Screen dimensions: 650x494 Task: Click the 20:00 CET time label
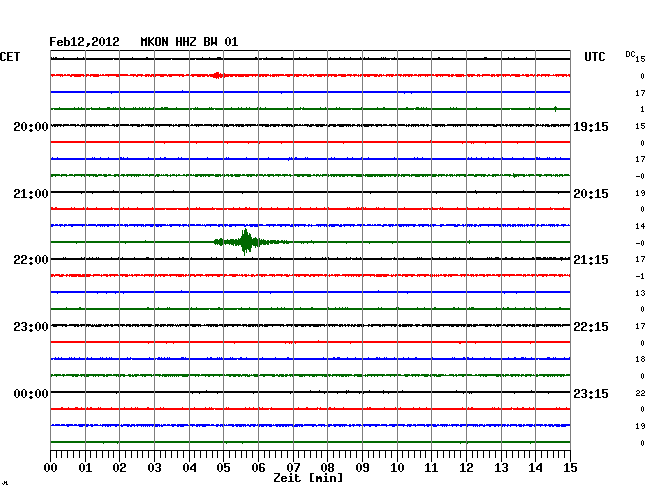(x=31, y=126)
